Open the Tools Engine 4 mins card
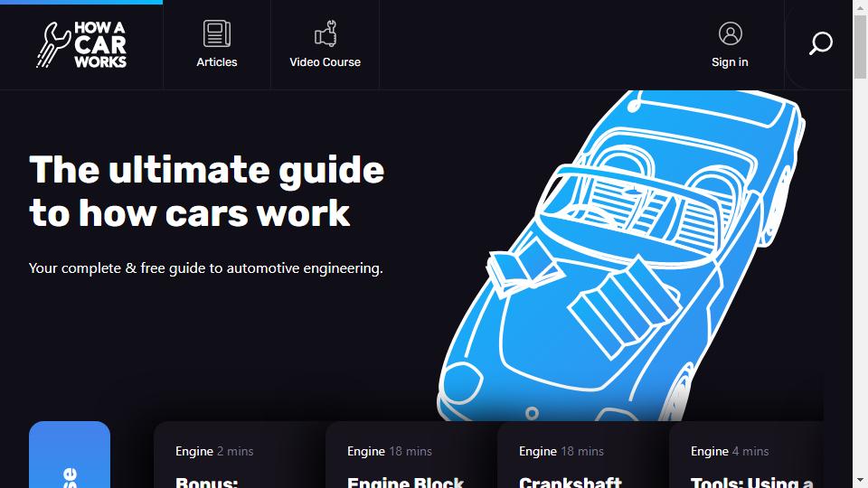This screenshot has height=488, width=868. click(746, 455)
